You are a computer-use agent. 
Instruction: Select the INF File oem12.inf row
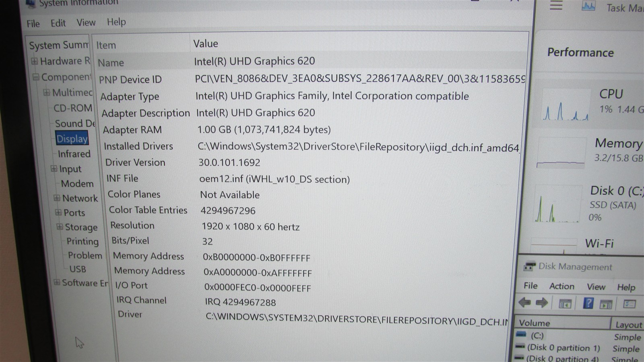(x=312, y=179)
